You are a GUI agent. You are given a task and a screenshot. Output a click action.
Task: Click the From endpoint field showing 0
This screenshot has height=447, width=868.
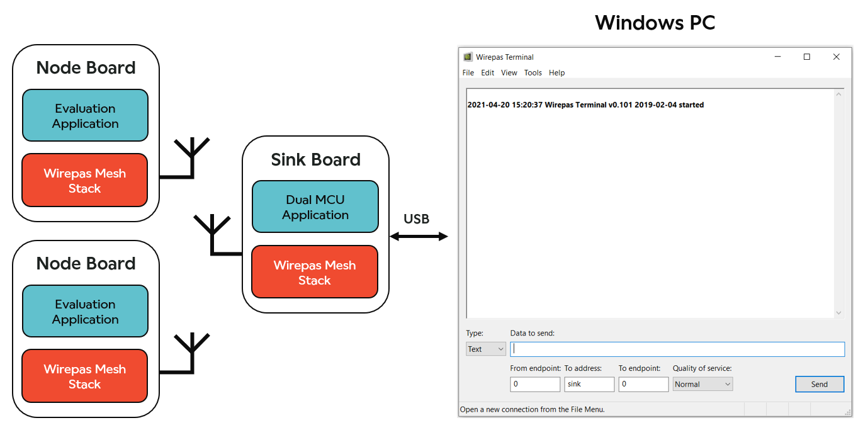pyautogui.click(x=534, y=384)
